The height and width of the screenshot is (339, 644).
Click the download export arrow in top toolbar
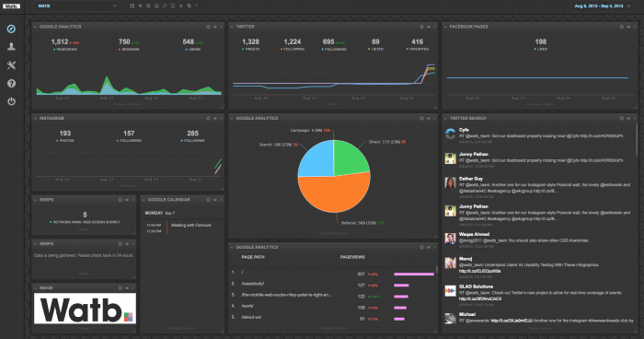pyautogui.click(x=180, y=6)
